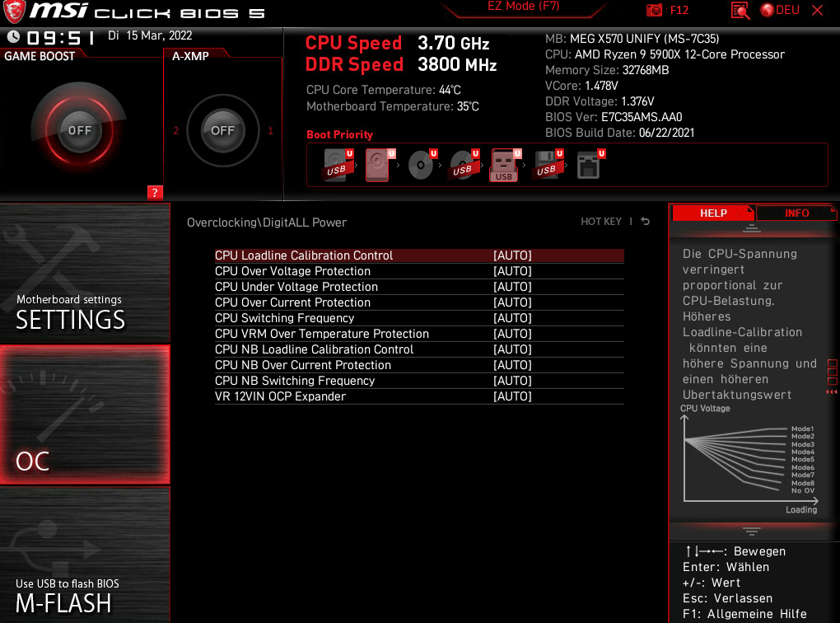Select CPU Switching Frequency label
Image resolution: width=840 pixels, height=623 pixels.
pyautogui.click(x=284, y=318)
